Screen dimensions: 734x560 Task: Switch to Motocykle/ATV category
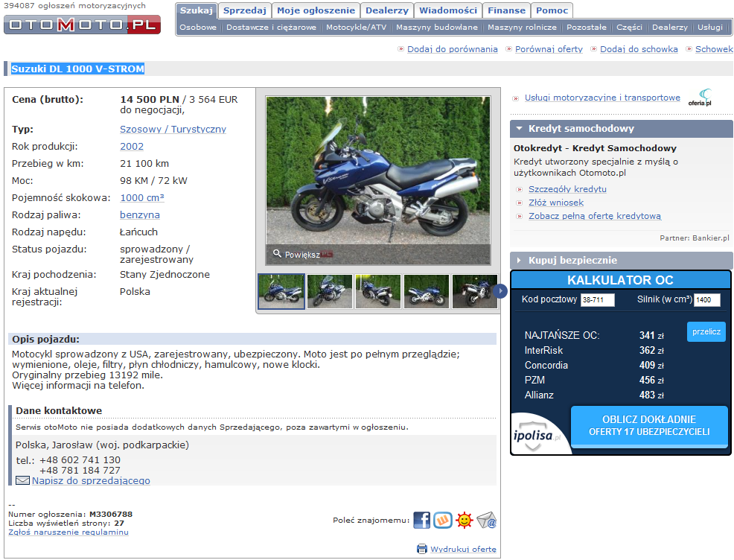[356, 27]
